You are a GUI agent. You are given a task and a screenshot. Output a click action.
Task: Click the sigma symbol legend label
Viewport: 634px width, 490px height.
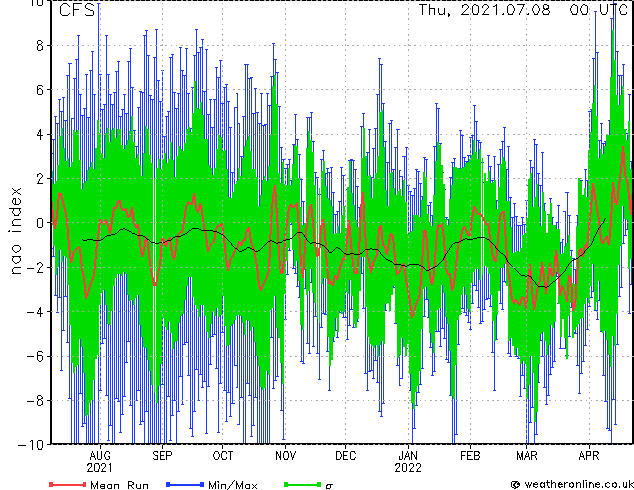point(329,486)
